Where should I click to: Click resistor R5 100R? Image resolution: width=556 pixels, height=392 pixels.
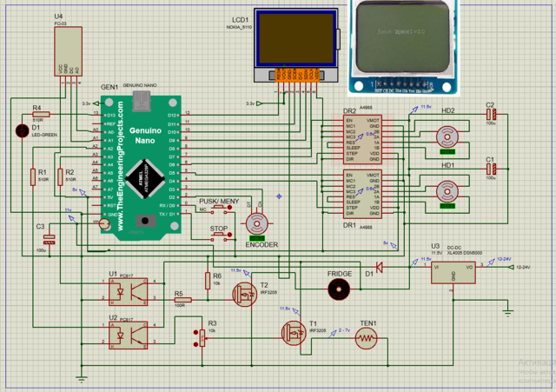[183, 300]
